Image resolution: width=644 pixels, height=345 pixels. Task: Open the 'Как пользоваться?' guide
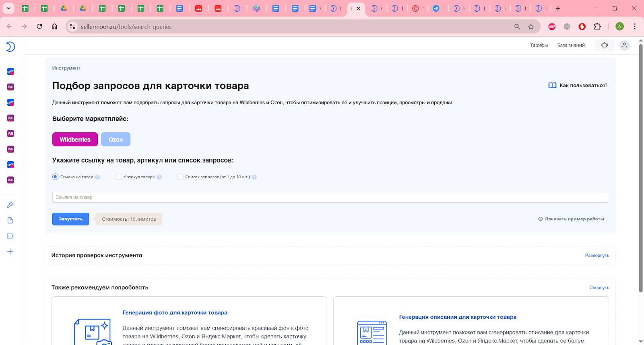578,85
